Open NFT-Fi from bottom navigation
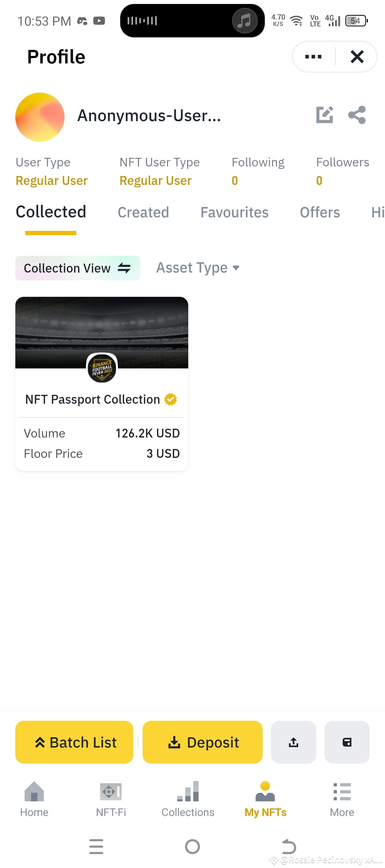Viewport: 385px width, 868px height. pos(111,799)
